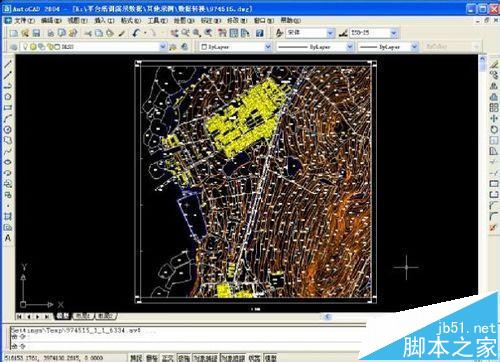Open the DesignCenter icon

click(x=234, y=33)
